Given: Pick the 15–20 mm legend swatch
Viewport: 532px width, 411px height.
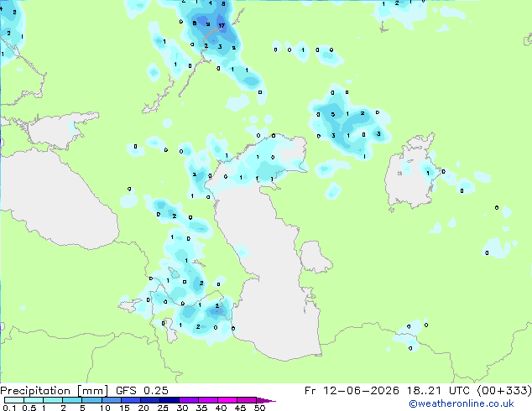Looking at the screenshot, I should (x=131, y=400).
